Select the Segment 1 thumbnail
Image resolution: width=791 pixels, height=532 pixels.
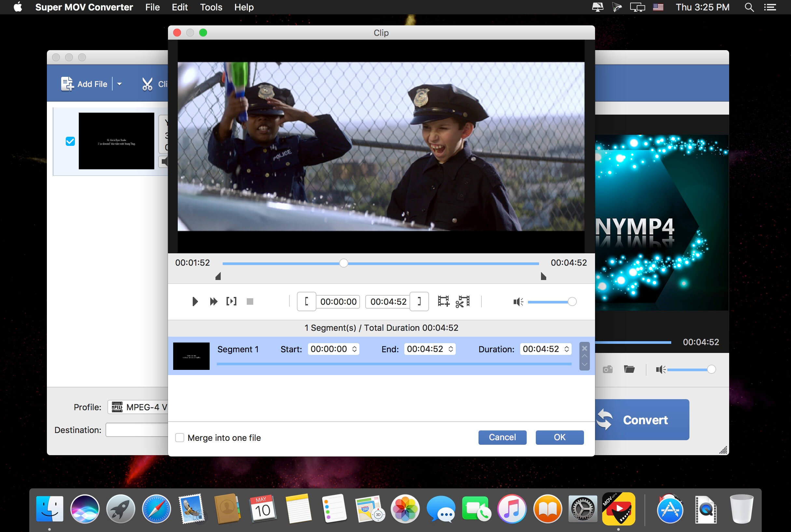pyautogui.click(x=191, y=356)
